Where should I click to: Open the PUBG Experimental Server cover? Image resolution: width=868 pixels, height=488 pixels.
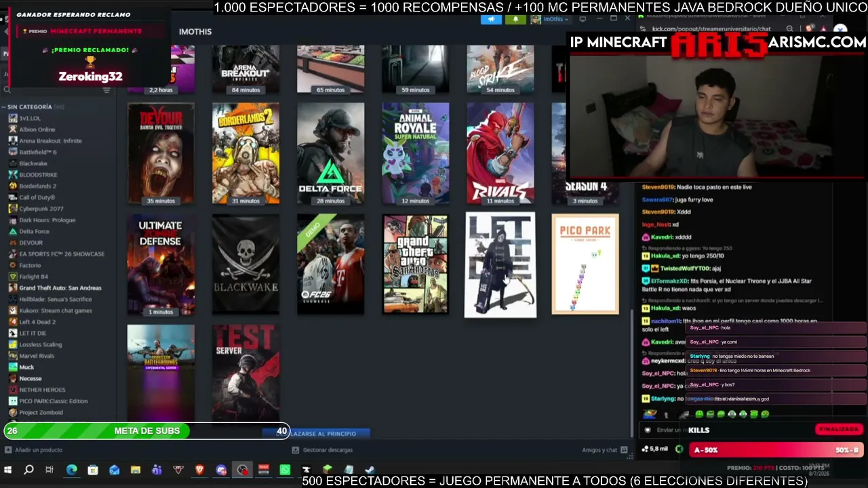click(x=161, y=373)
